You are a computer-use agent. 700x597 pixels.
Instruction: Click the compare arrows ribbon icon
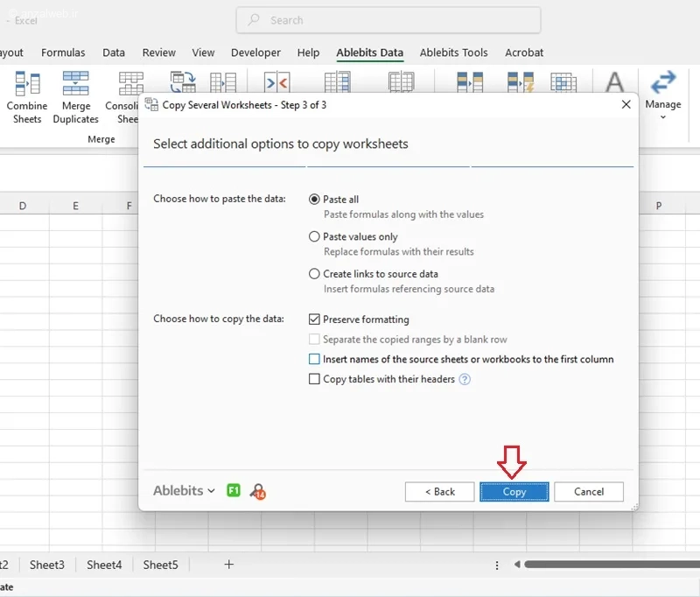pyautogui.click(x=276, y=82)
